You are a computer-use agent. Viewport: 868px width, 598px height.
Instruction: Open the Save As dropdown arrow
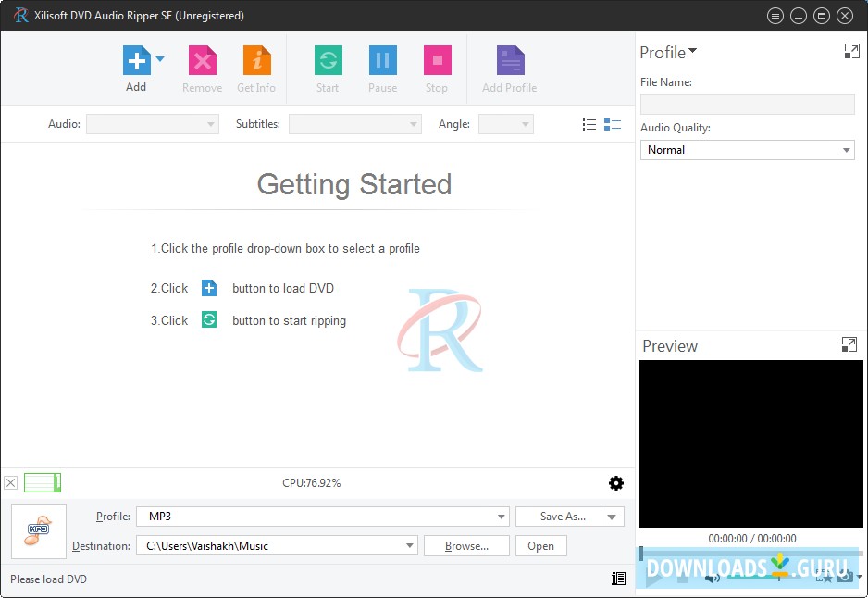[x=613, y=517]
